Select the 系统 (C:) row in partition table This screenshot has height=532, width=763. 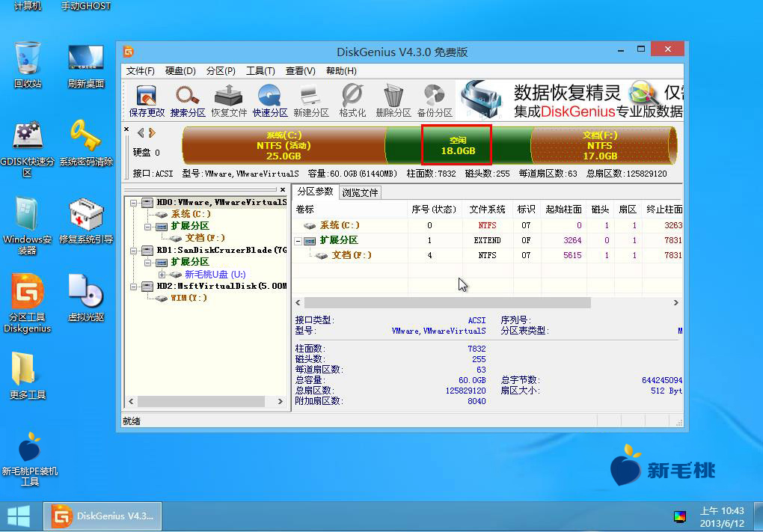[x=488, y=225]
